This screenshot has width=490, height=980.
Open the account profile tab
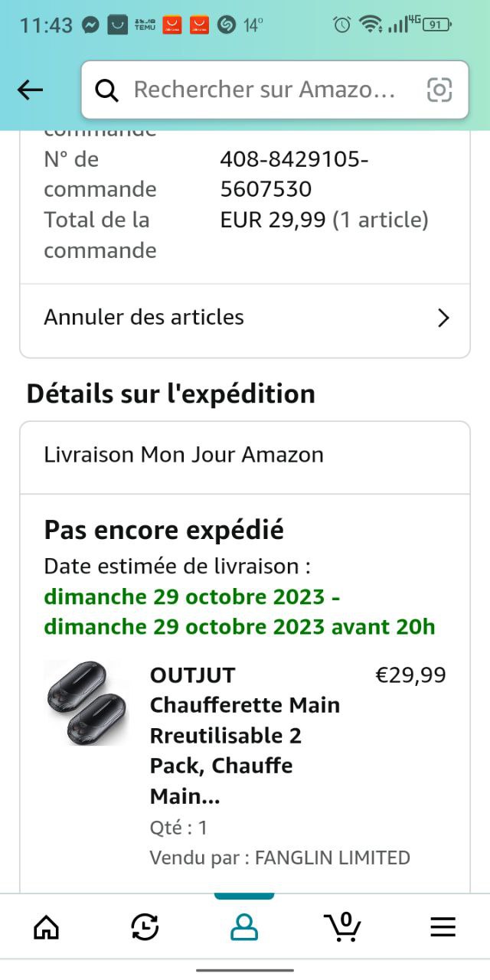coord(244,927)
